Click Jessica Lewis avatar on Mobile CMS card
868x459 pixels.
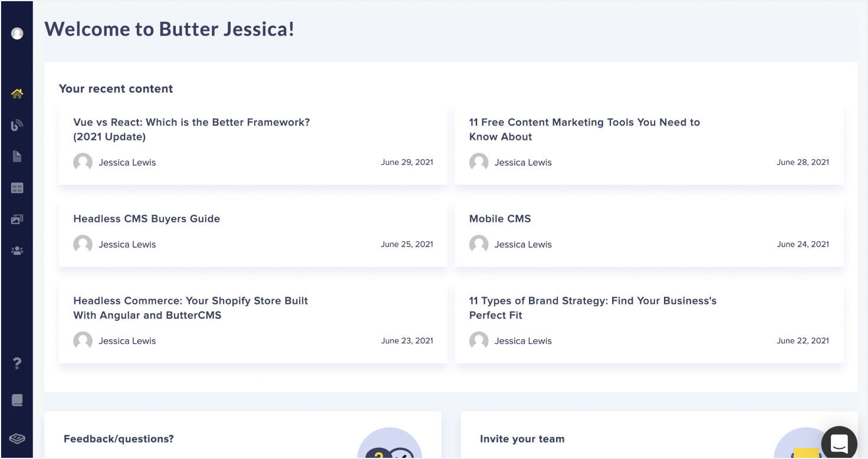(x=479, y=244)
